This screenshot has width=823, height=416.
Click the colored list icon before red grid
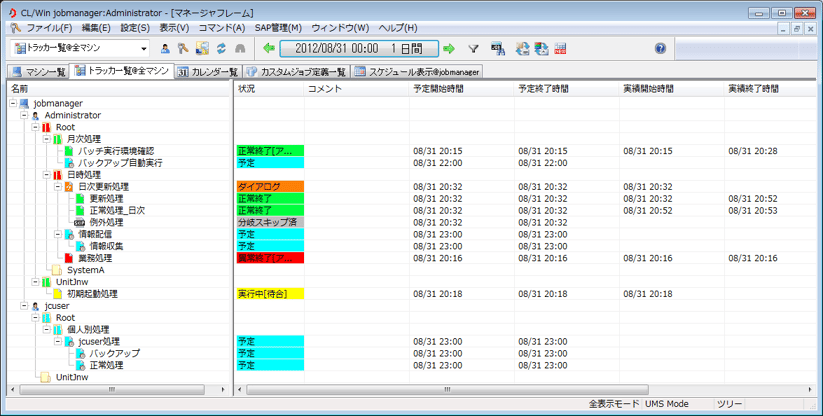[x=541, y=49]
